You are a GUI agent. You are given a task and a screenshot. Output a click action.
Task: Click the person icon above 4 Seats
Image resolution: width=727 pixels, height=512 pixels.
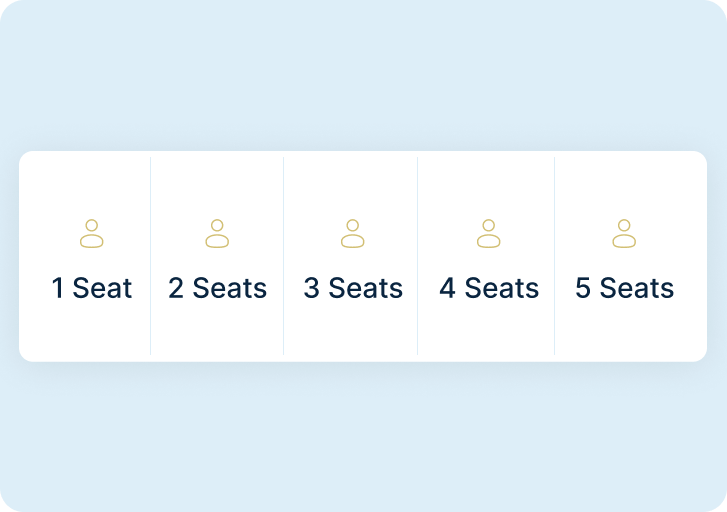pyautogui.click(x=489, y=234)
